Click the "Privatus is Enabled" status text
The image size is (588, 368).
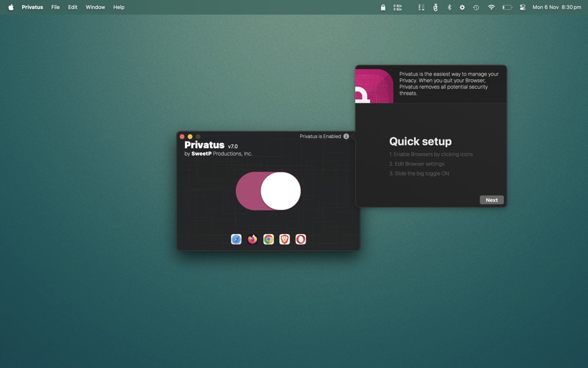coord(320,136)
